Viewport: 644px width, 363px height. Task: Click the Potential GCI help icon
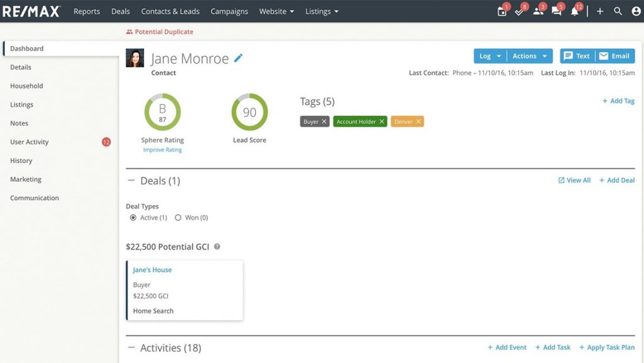click(x=217, y=247)
